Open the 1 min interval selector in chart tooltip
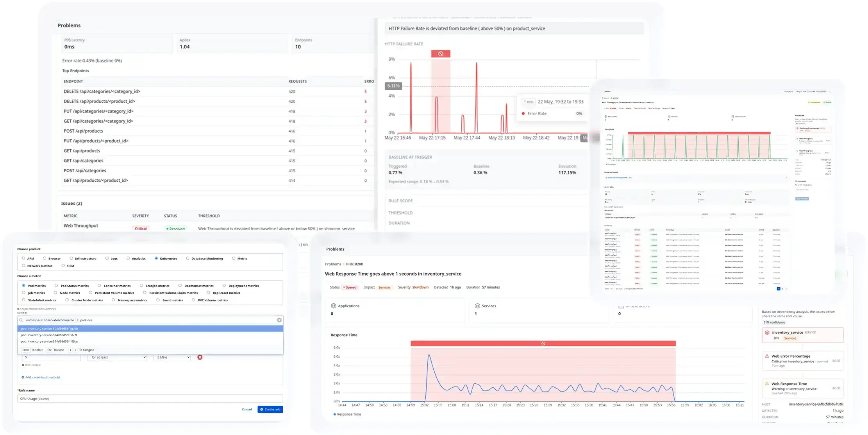The height and width of the screenshot is (435, 868). click(529, 102)
